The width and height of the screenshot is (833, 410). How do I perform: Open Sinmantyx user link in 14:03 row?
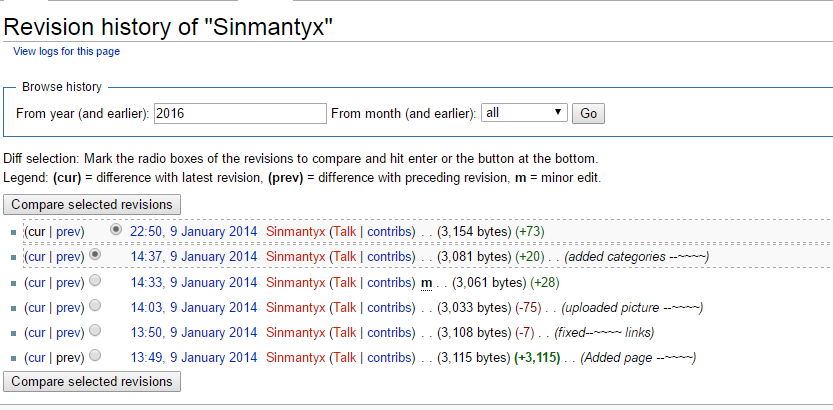click(x=295, y=308)
